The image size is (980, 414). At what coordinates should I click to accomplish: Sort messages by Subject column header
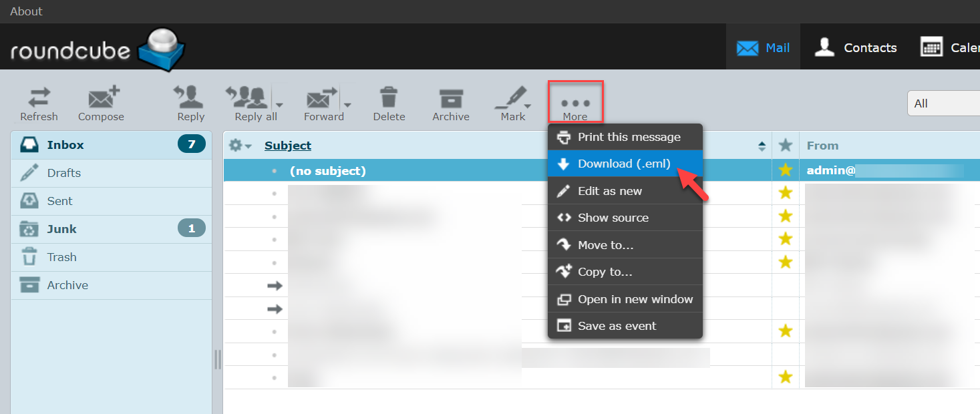click(x=288, y=146)
